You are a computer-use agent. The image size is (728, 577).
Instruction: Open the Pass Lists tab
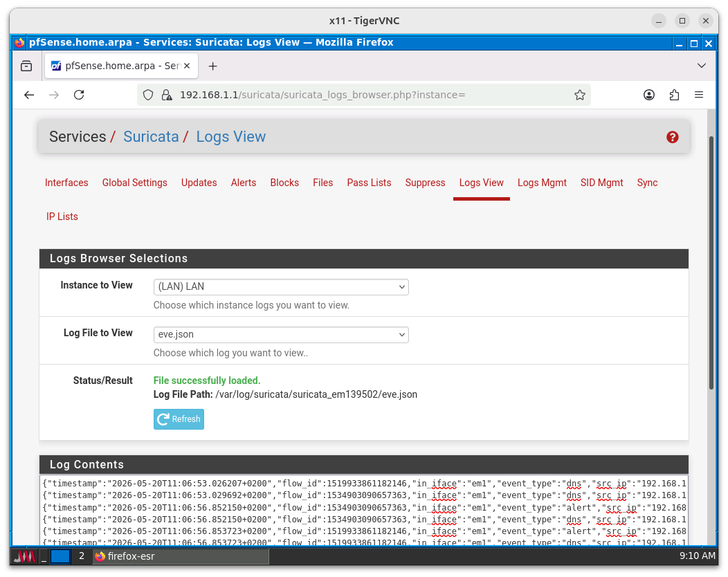[369, 183]
